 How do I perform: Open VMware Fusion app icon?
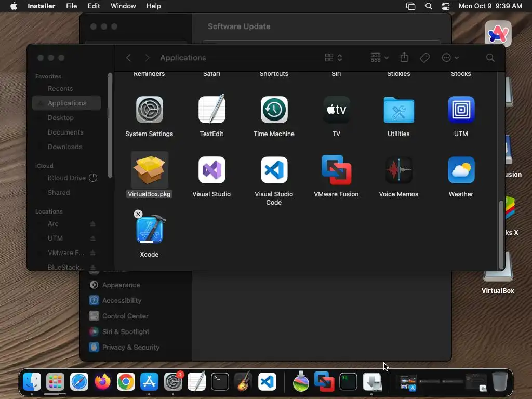[x=336, y=170]
